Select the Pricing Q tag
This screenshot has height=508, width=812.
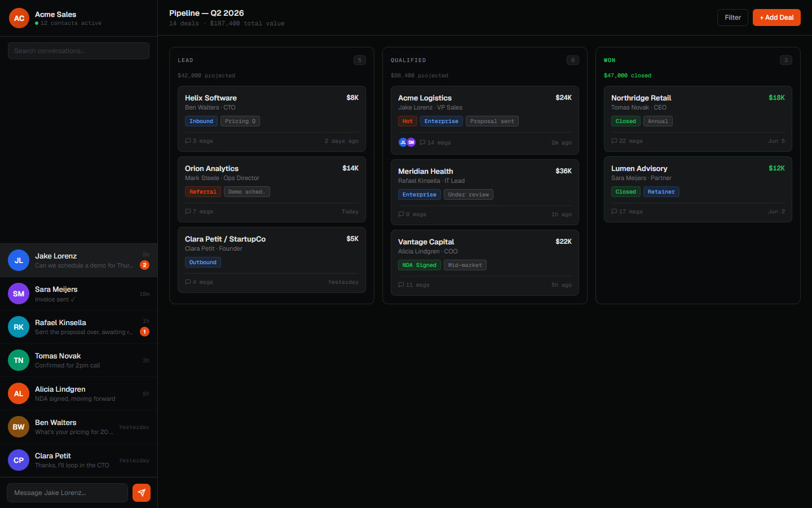(240, 121)
